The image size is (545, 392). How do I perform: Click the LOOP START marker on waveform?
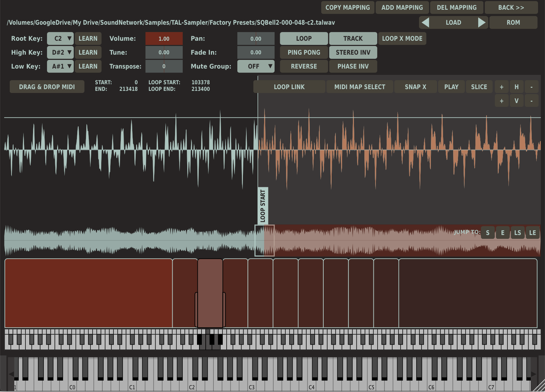tap(263, 206)
